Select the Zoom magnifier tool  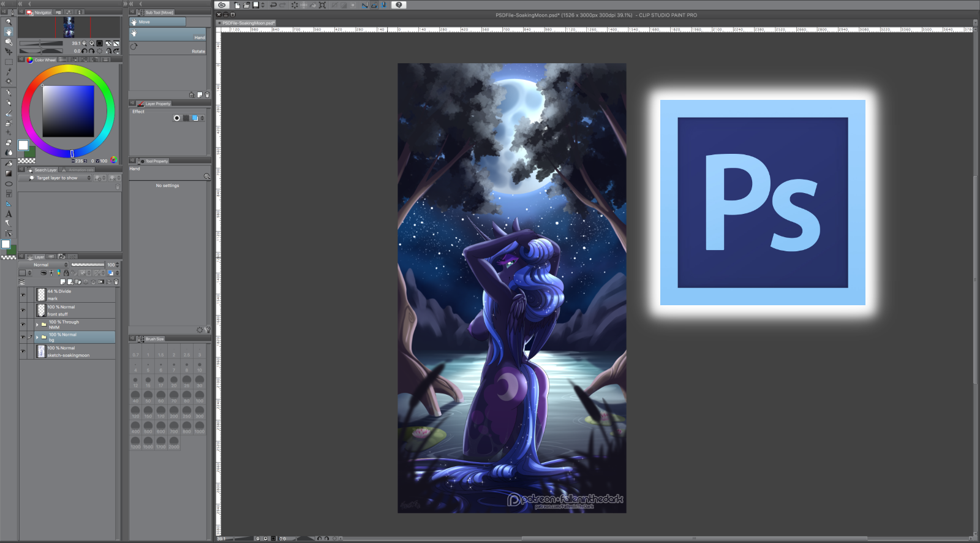9,21
